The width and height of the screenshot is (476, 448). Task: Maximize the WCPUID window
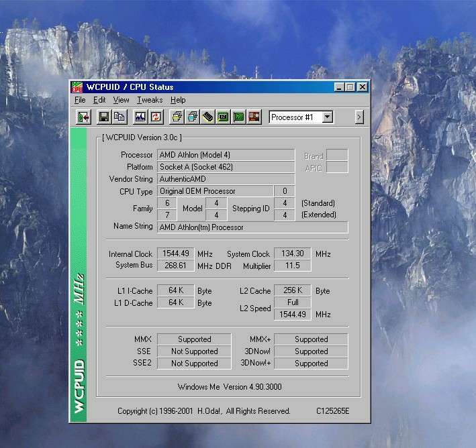(x=350, y=87)
